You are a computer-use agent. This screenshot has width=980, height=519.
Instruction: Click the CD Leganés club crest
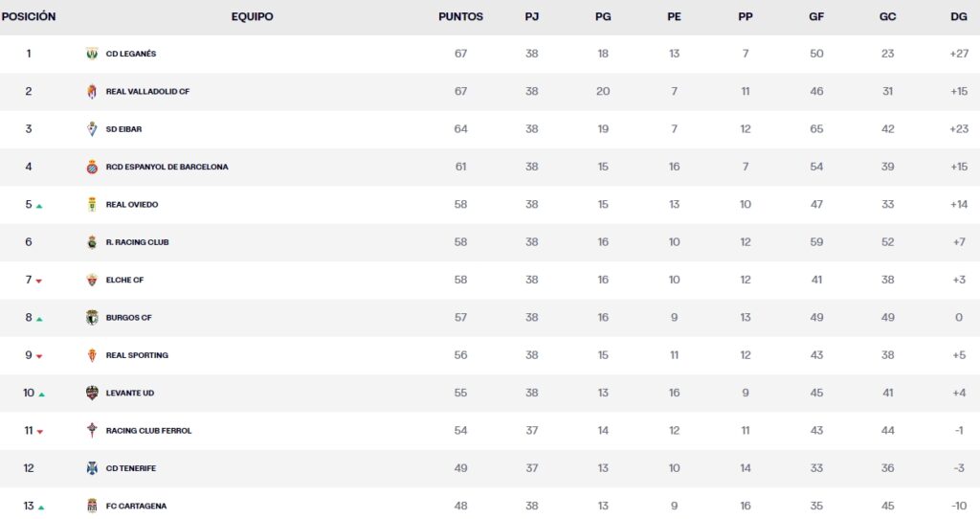pos(92,54)
